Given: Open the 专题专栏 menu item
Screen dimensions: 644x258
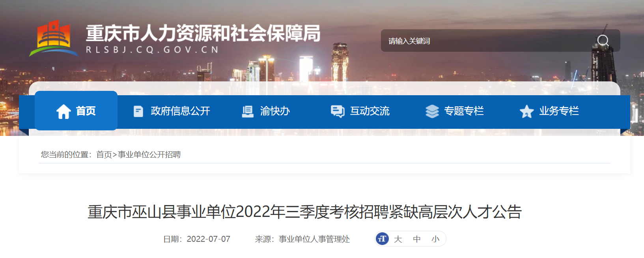Looking at the screenshot, I should tap(464, 111).
